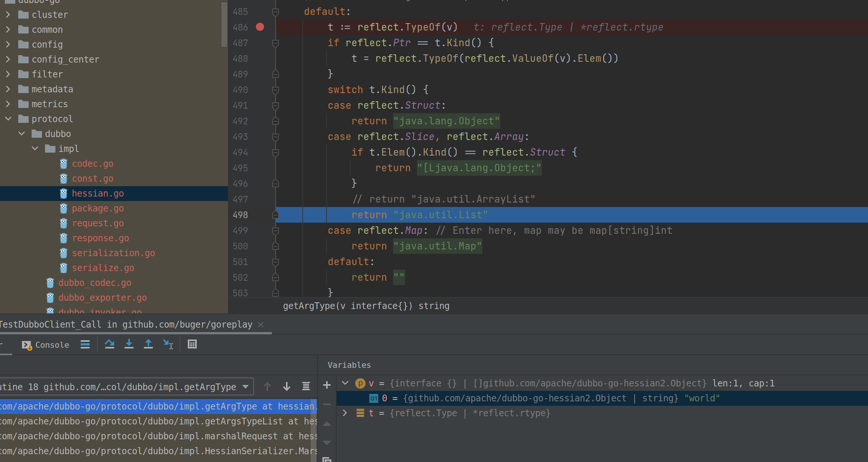The height and width of the screenshot is (462, 868).
Task: Open the goroutine selector dropdown above the stack frames
Action: 245,386
